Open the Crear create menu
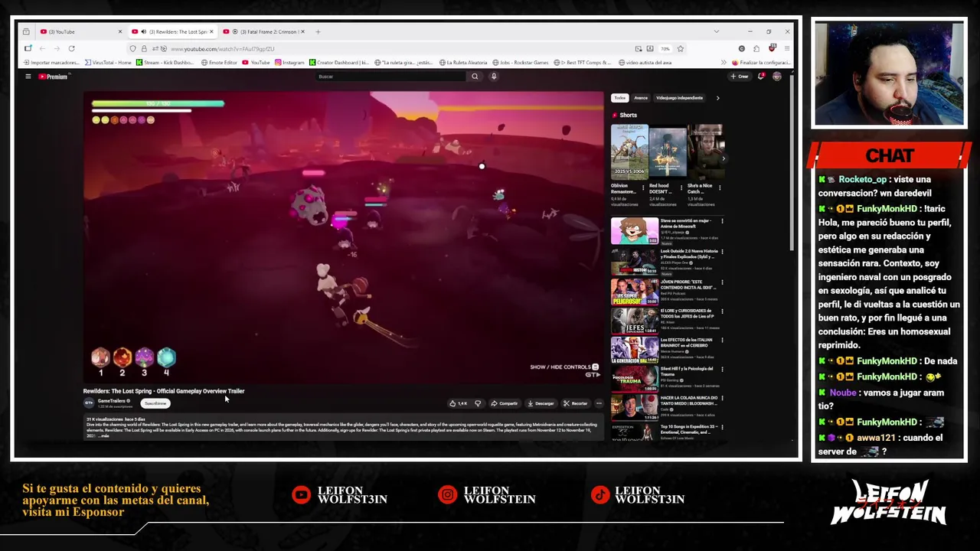This screenshot has width=980, height=551. point(740,77)
